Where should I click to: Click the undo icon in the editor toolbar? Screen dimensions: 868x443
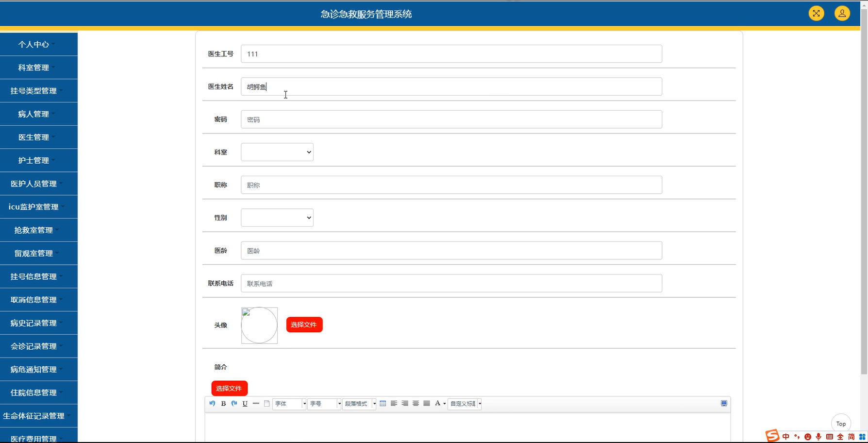(211, 403)
